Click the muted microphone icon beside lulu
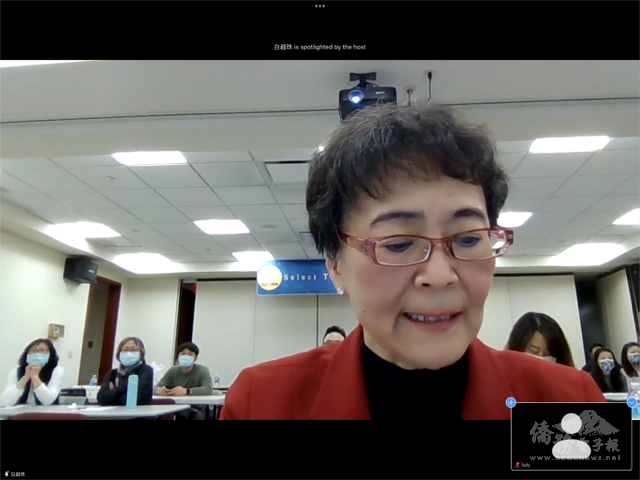 (x=517, y=465)
